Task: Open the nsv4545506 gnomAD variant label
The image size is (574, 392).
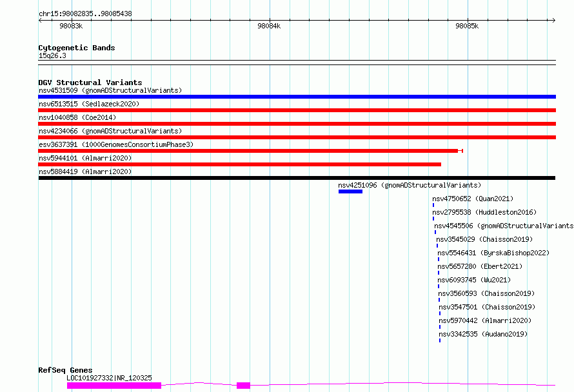Action: click(504, 226)
